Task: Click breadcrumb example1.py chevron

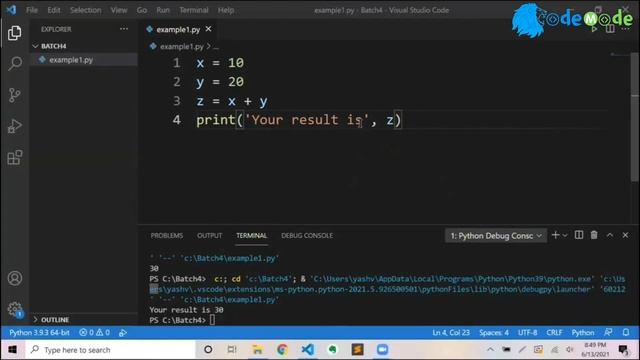Action: [x=209, y=47]
